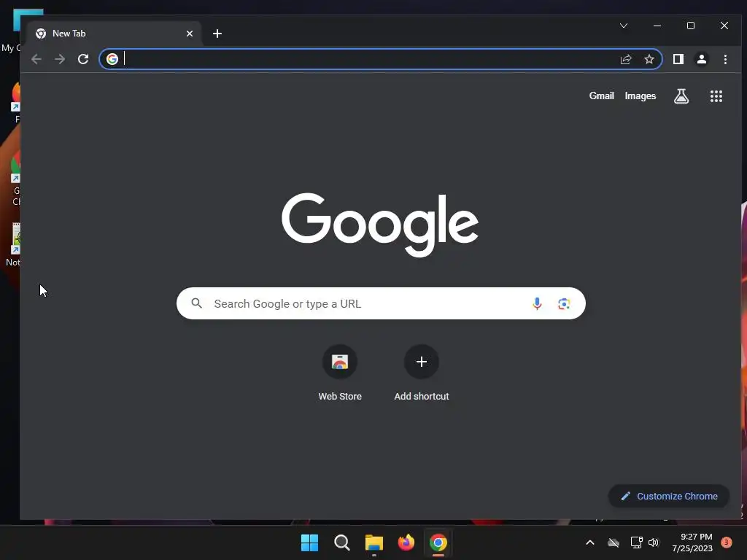Click the Google icon in address bar
747x560 pixels.
tap(112, 59)
